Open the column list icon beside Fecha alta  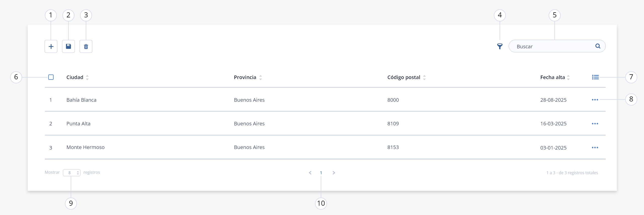click(x=595, y=77)
